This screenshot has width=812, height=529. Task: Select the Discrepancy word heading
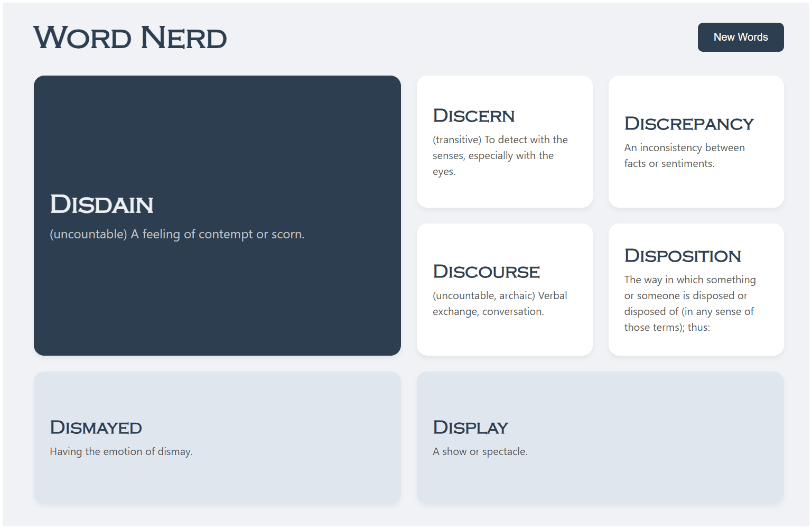tap(688, 124)
